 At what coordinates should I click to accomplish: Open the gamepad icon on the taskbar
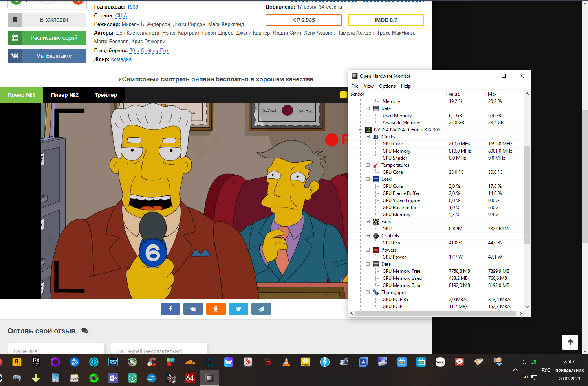tap(16, 378)
